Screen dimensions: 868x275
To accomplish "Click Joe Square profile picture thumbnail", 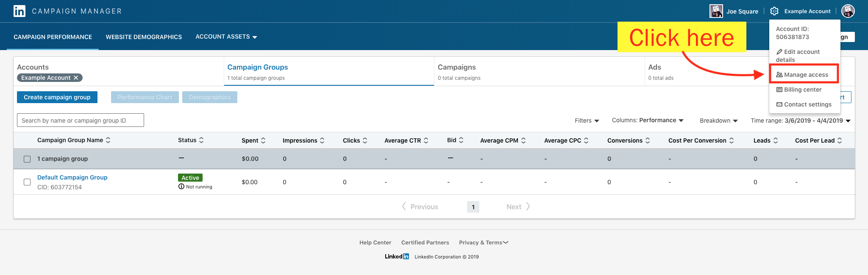I will tap(716, 11).
